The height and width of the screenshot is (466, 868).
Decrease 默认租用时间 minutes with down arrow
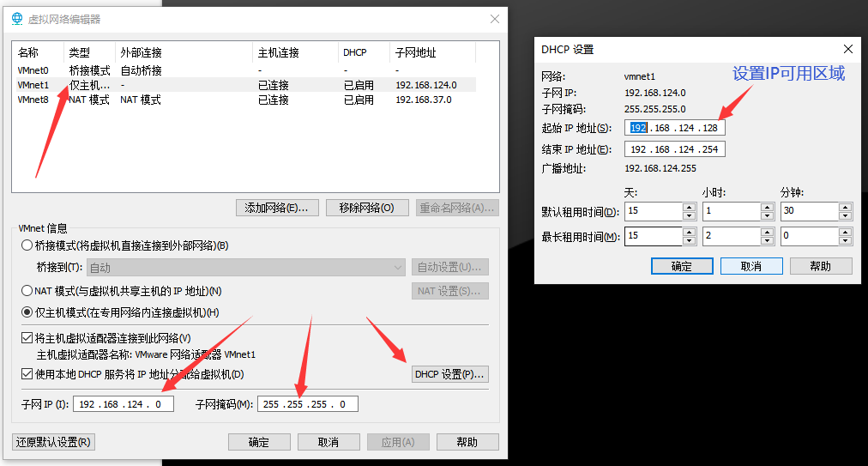846,215
